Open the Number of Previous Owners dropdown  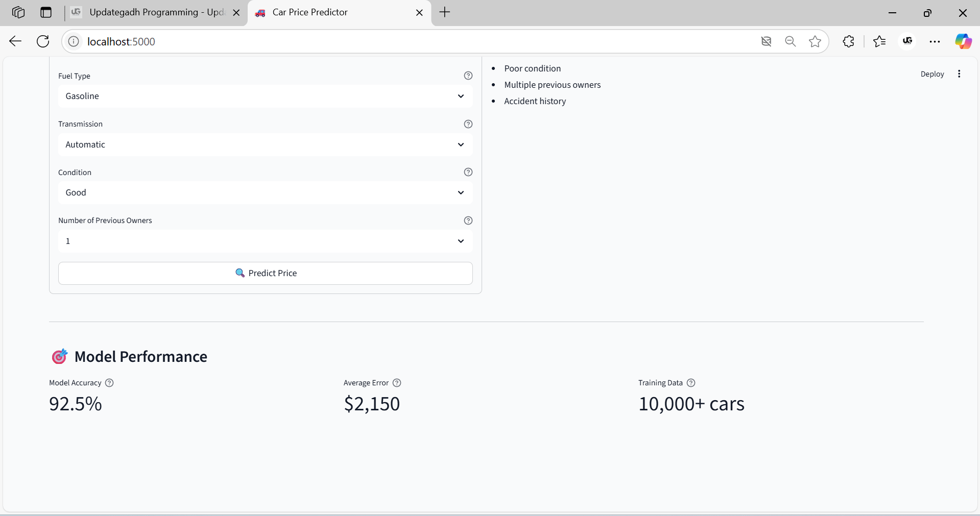[x=265, y=241]
